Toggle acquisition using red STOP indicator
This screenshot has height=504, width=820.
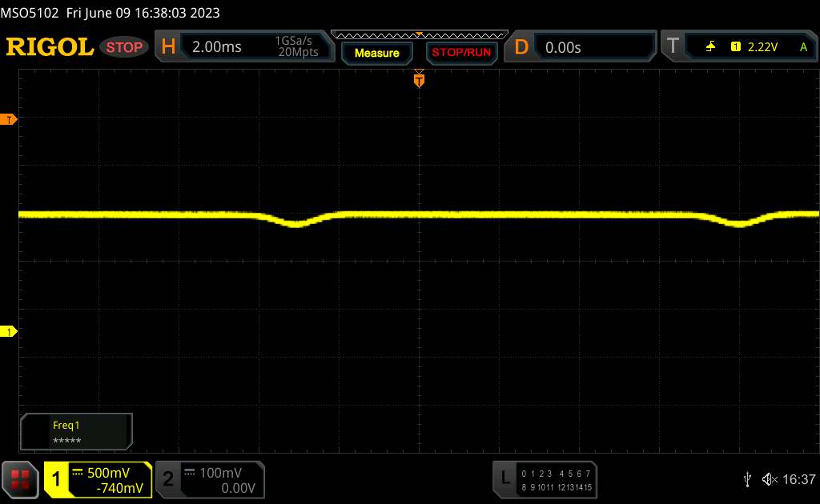(124, 47)
